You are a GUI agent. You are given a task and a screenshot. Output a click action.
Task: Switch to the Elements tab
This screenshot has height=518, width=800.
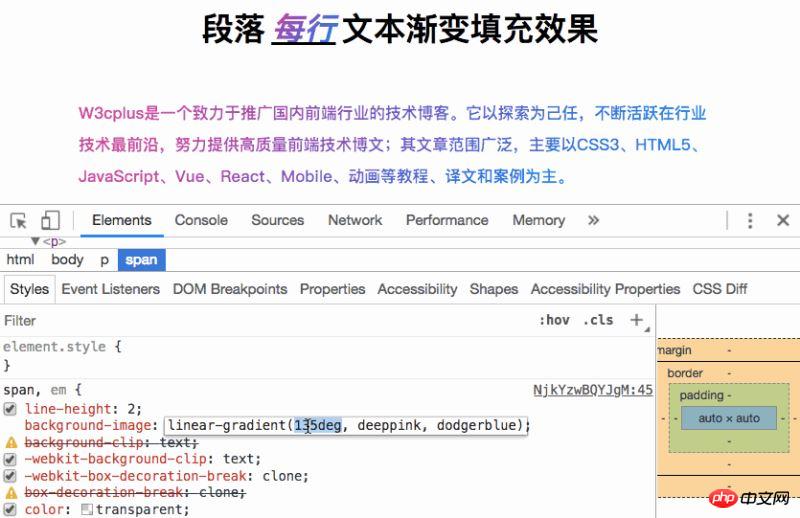(x=121, y=220)
